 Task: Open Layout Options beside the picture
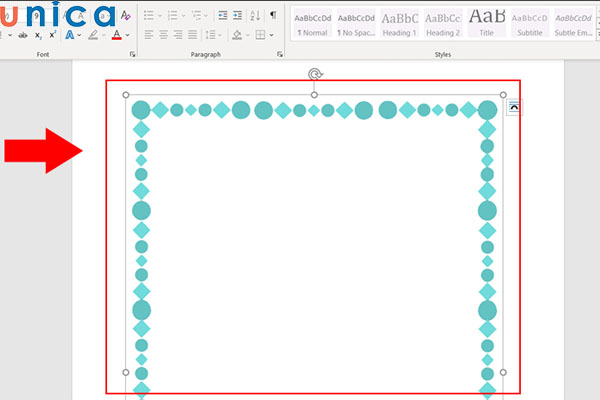514,107
